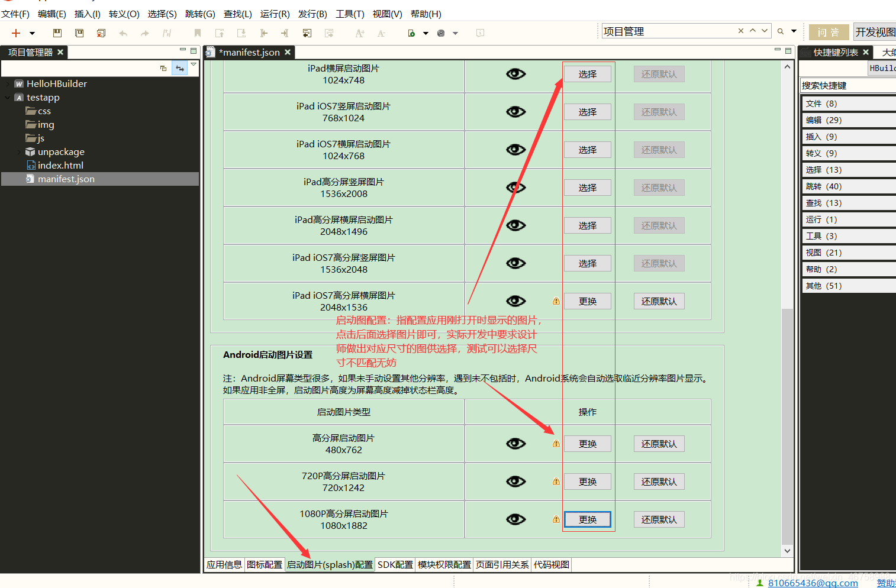Screen dimensions: 896x588
Task: Click the link-with-editor arrows icon in 项目管理器
Action: pyautogui.click(x=180, y=68)
